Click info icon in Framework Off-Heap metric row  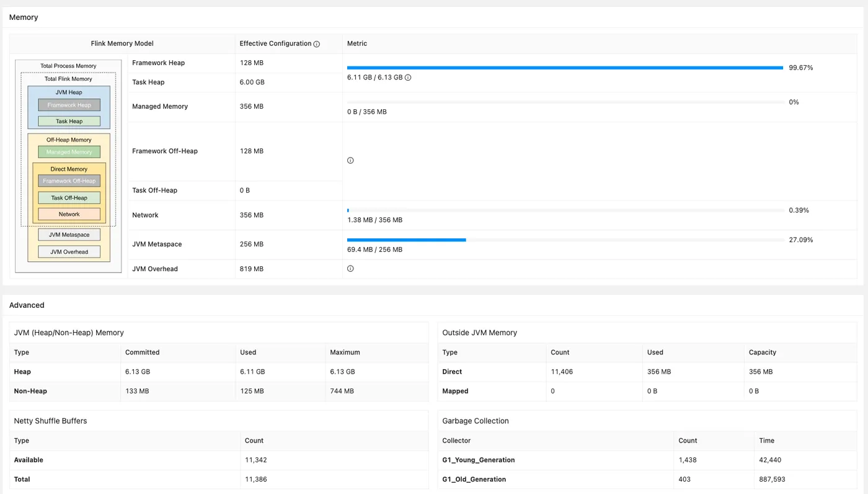pyautogui.click(x=350, y=161)
